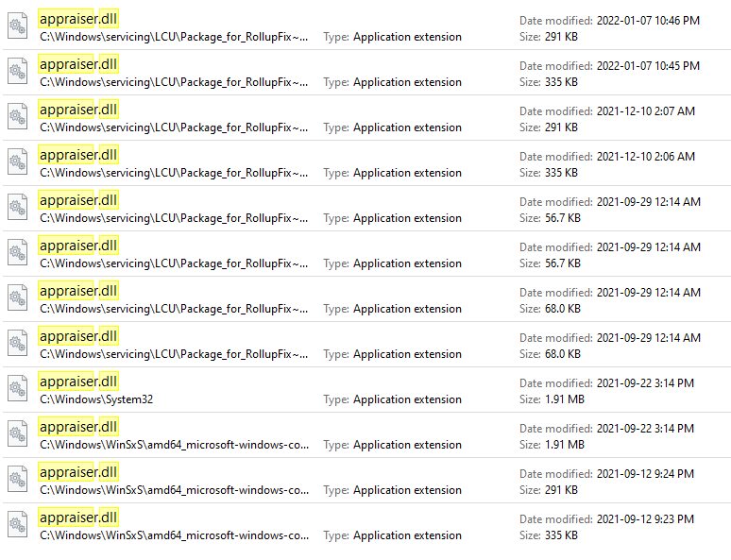Click the date modified value 2021-12-10 2:06 AM
The height and width of the screenshot is (560, 731).
point(646,156)
